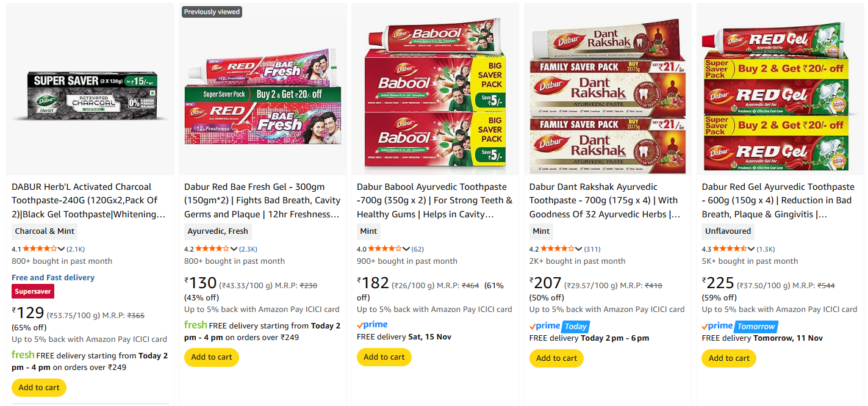Screen dimensions: 868x406
Task: Click the Fresh logo under Red Bae Fresh
Action: [x=195, y=325]
